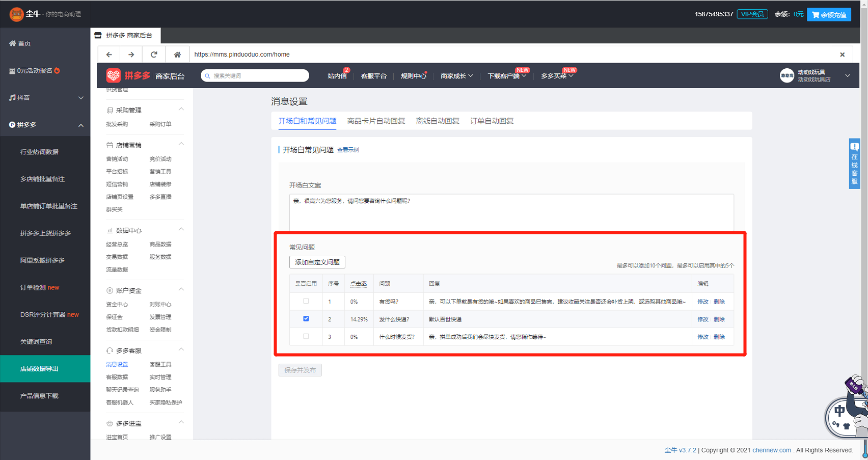868x460 pixels.
Task: Open the shop account dropdown arrow
Action: pyautogui.click(x=848, y=76)
